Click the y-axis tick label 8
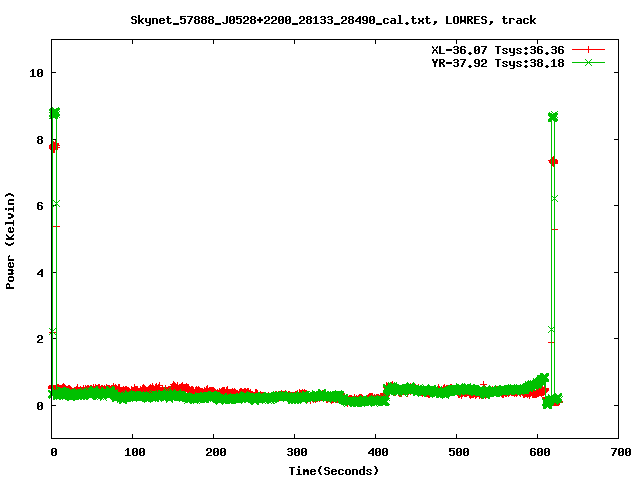Viewport: 640px width, 480px height. (40, 140)
